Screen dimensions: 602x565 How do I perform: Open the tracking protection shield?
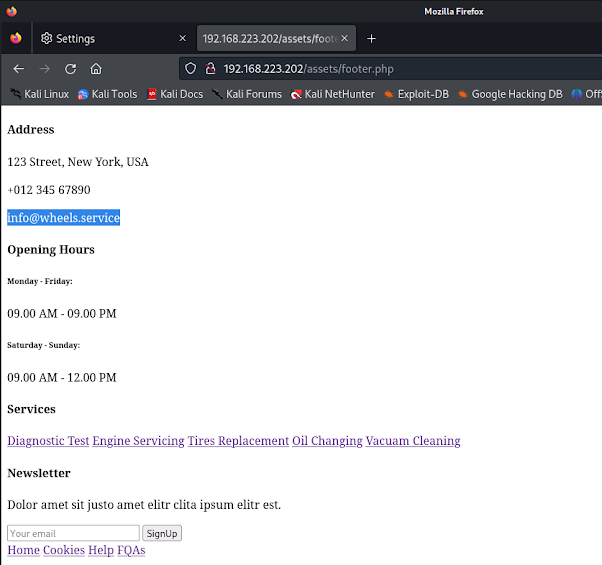(190, 69)
